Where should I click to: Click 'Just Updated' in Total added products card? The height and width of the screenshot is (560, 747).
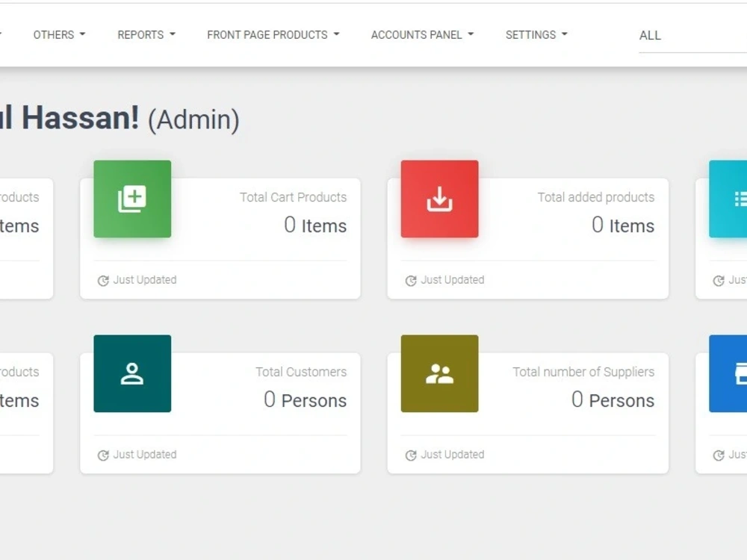(x=453, y=280)
